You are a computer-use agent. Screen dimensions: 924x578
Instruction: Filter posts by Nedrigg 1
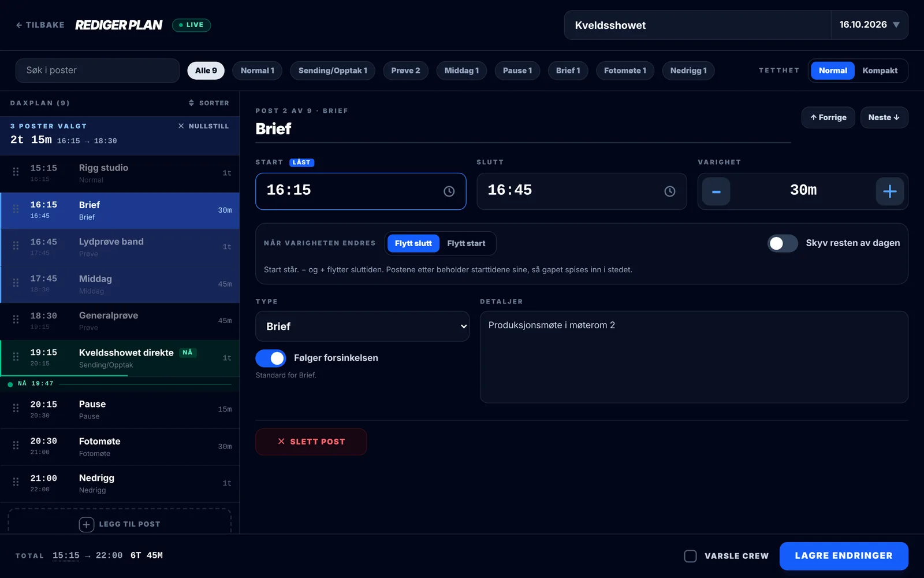[x=688, y=71]
